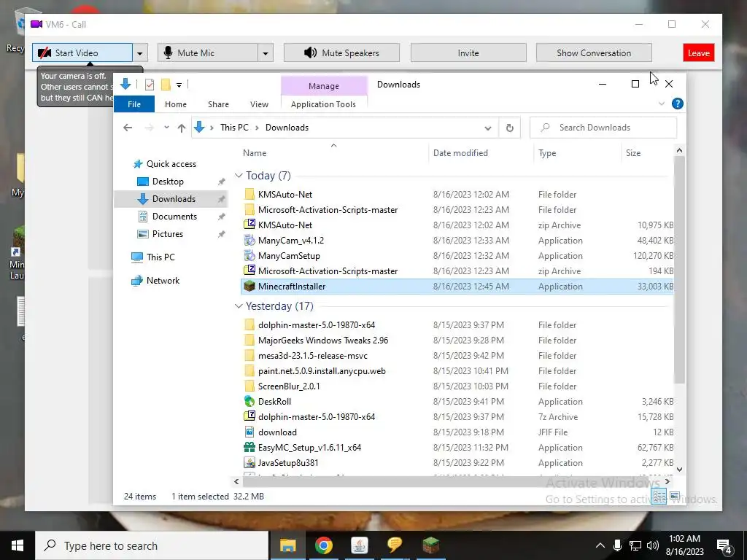Open Customize Quick Access Toolbar dropdown
This screenshot has width=747, height=560.
(179, 85)
